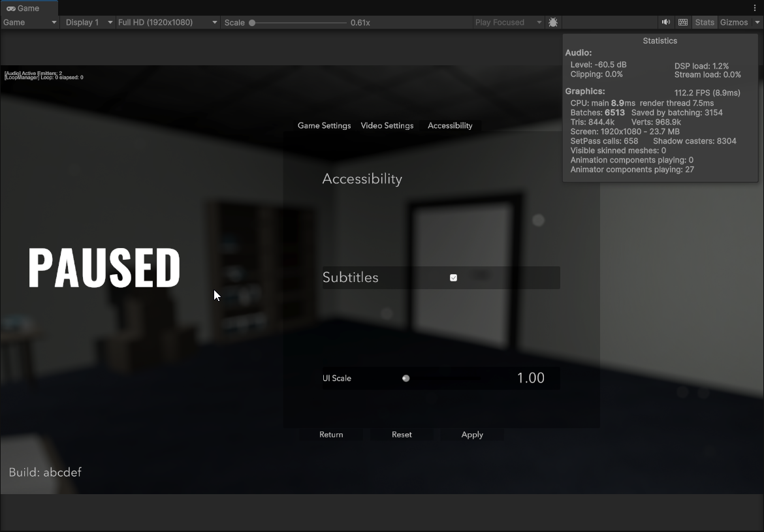Click the Apply button
The height and width of the screenshot is (532, 764).
point(472,435)
